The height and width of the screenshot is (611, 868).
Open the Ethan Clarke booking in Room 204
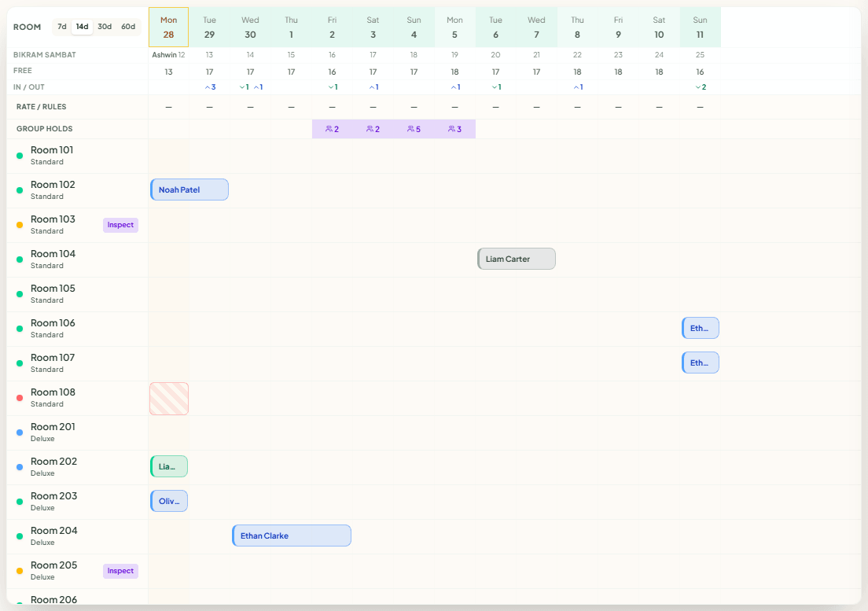tap(292, 536)
